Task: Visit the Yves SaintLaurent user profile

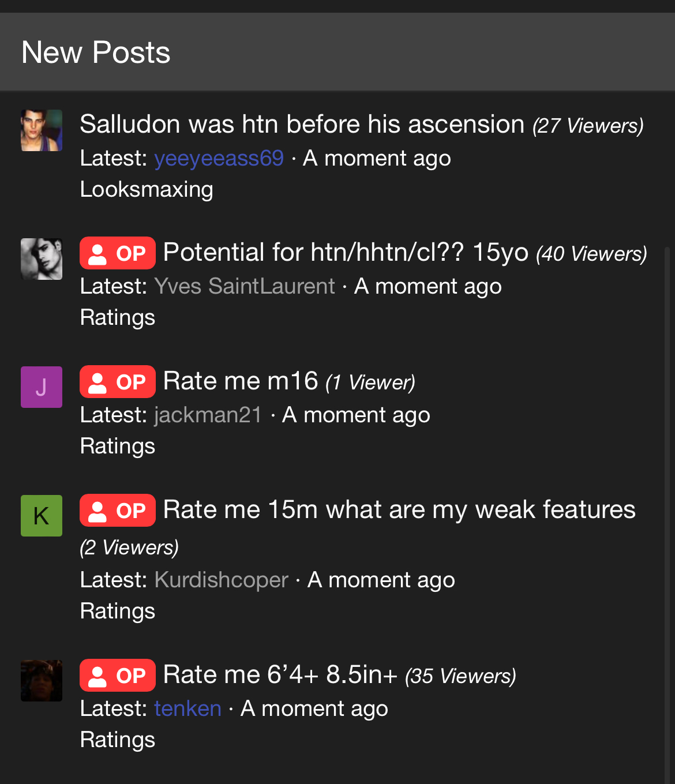Action: coord(245,287)
